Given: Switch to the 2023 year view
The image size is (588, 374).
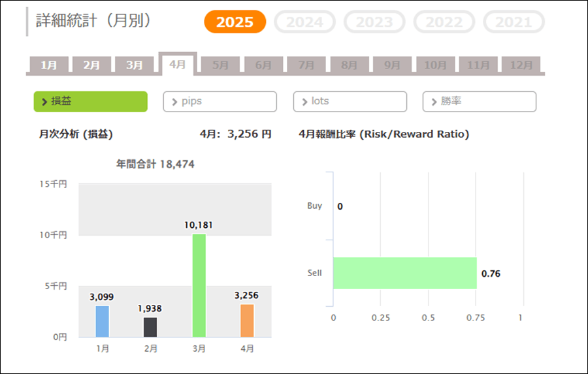Looking at the screenshot, I should pos(374,22).
